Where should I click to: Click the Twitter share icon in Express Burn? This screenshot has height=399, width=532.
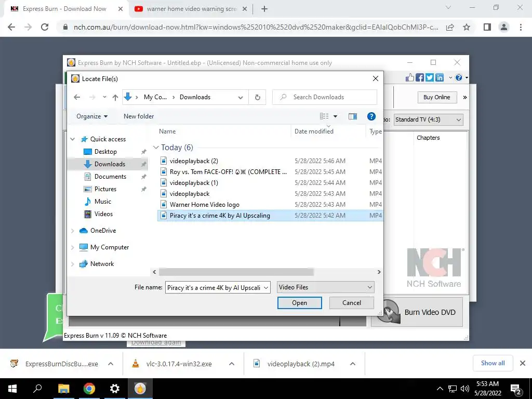[x=430, y=78]
